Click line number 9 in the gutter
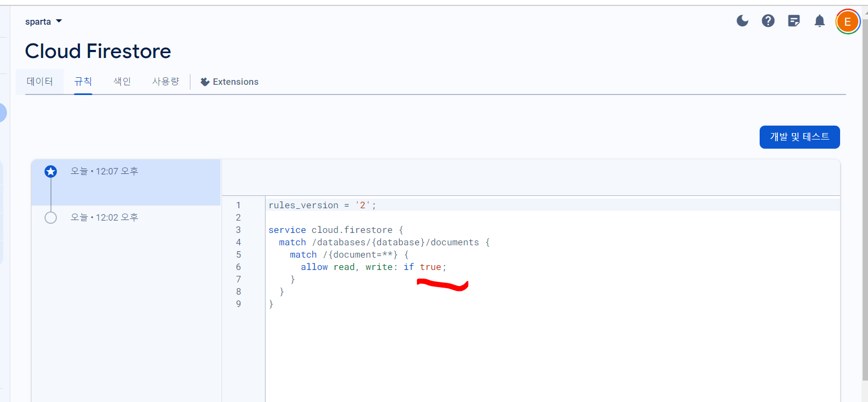 pos(239,304)
